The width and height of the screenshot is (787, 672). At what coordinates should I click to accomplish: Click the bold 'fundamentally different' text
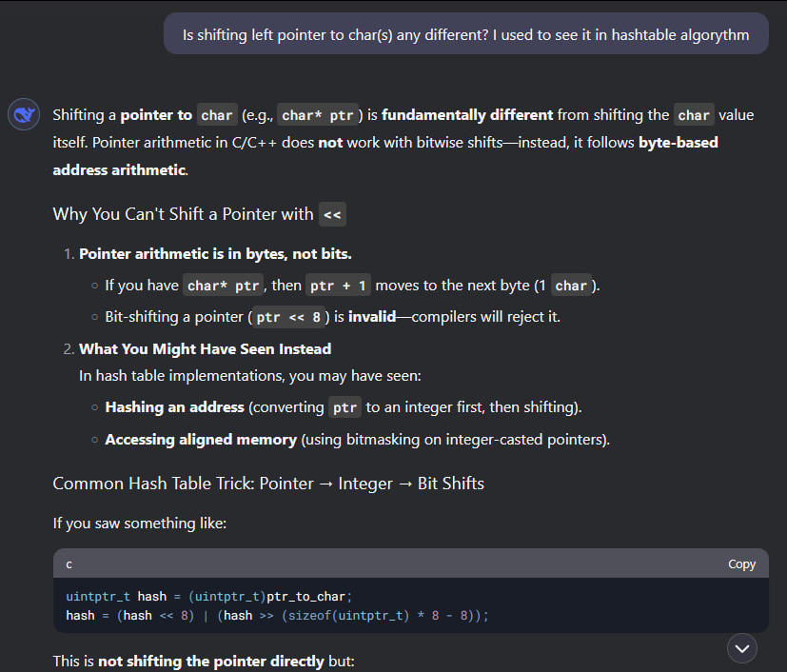[x=467, y=115]
